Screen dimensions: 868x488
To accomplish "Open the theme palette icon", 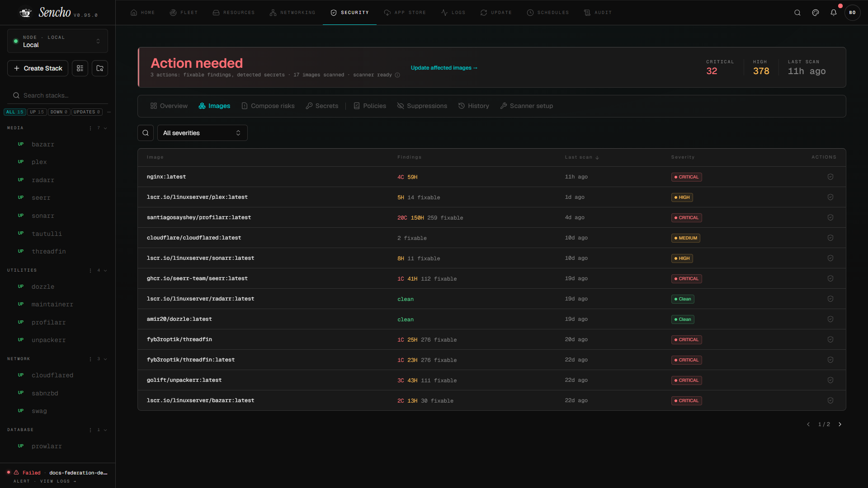I will click(816, 13).
